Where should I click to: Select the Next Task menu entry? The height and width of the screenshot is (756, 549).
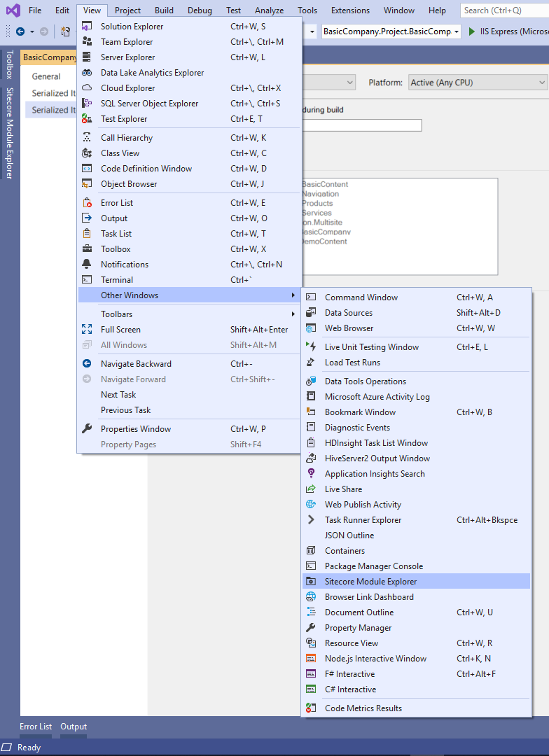(189, 394)
